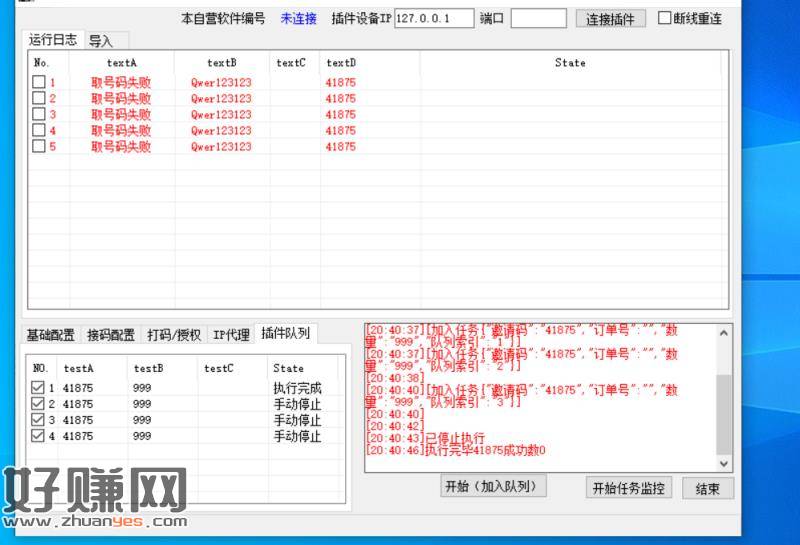Enable the 断线重连 checkbox
Viewport: 800px width, 545px height.
[x=665, y=18]
